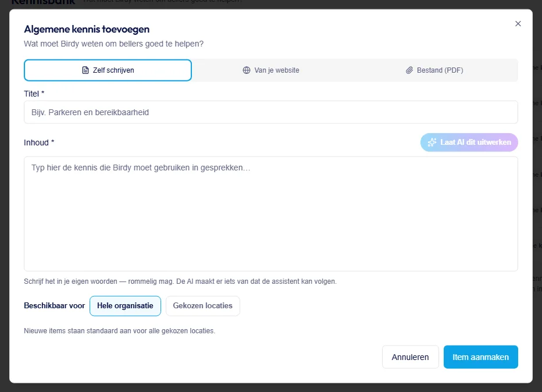The image size is (542, 392).
Task: Click the Algemene kennis toevoegen heading
Action: click(87, 30)
